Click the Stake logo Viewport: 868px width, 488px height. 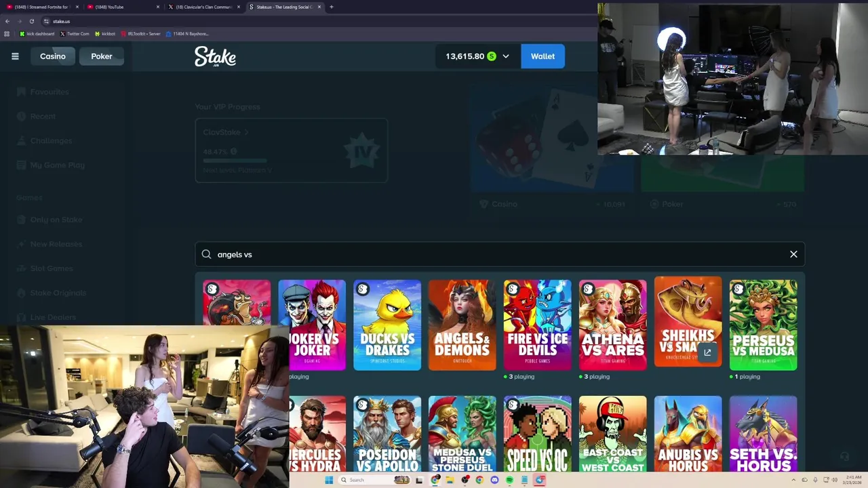pyautogui.click(x=215, y=56)
